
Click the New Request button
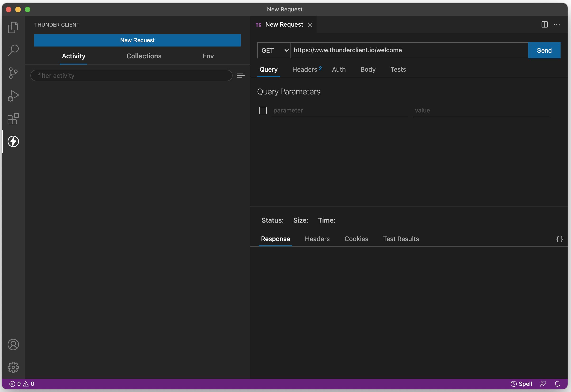click(137, 40)
